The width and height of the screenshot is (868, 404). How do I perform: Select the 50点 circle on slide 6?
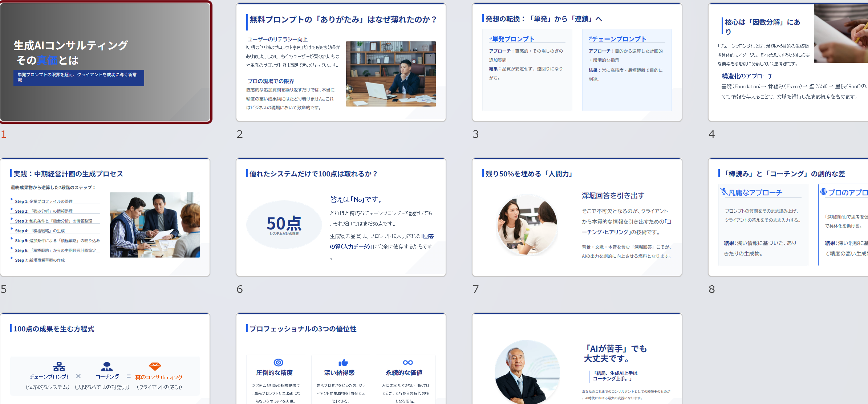point(284,225)
